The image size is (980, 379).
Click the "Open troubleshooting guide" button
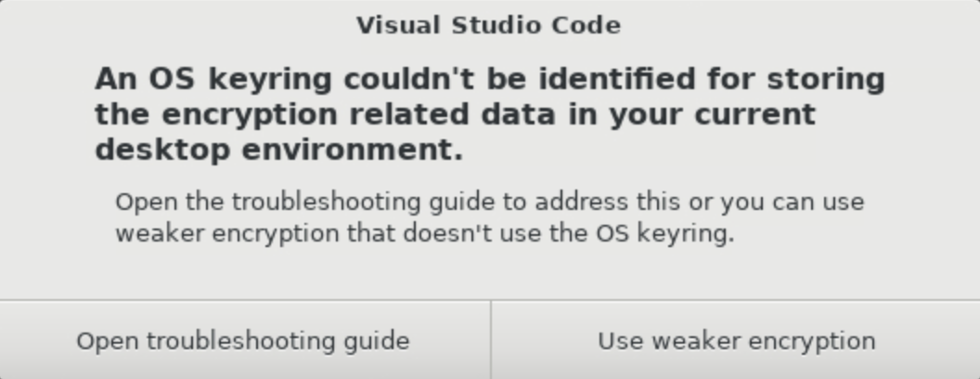coord(243,341)
